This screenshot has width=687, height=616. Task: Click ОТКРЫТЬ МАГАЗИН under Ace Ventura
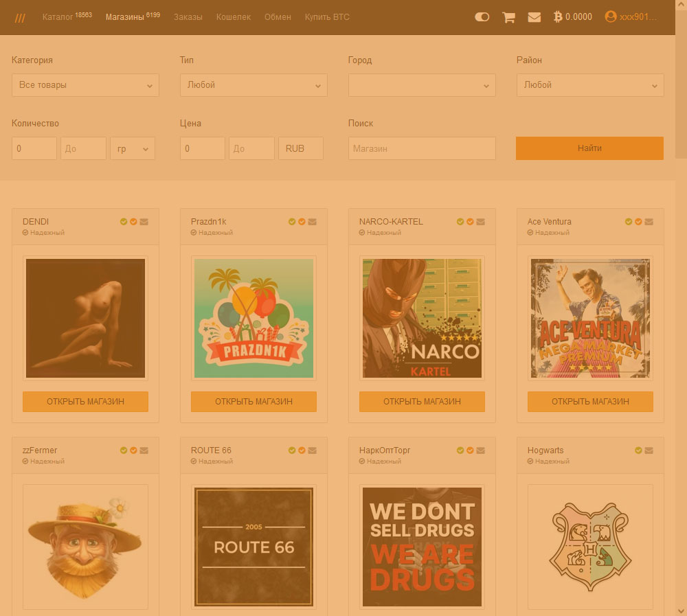[590, 401]
